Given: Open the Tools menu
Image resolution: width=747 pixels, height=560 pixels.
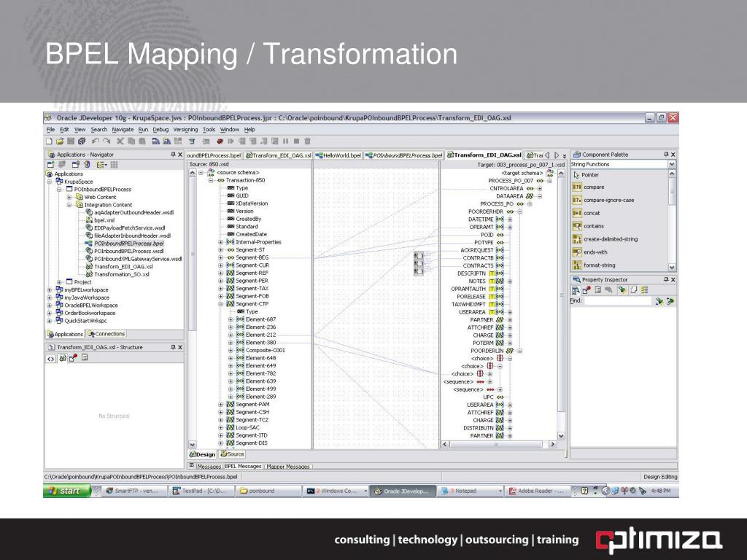Looking at the screenshot, I should tap(209, 130).
